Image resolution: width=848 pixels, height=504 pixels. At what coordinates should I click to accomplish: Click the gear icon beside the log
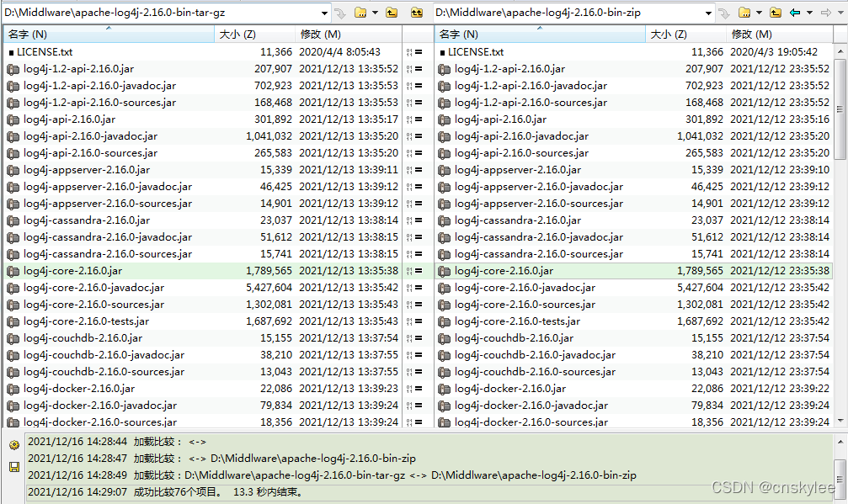tap(14, 445)
